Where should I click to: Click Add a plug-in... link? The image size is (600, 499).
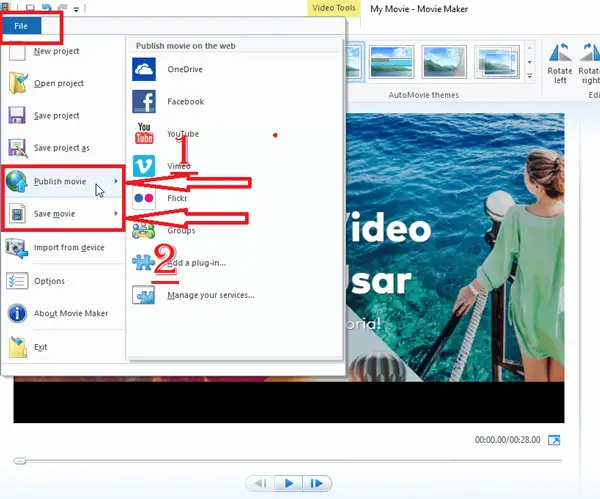(x=196, y=263)
